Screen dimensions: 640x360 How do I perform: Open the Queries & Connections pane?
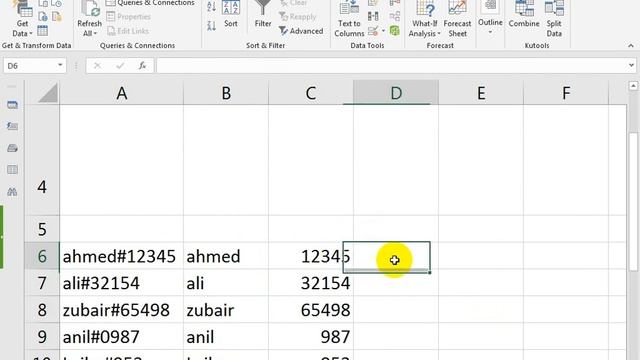tap(150, 3)
